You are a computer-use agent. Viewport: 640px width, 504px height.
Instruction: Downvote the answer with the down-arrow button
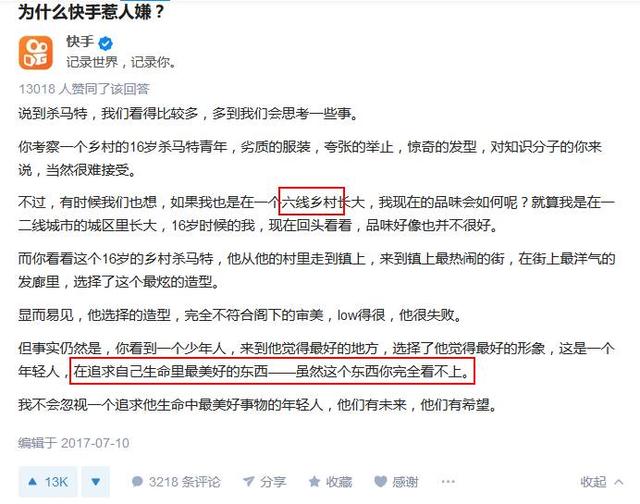96,482
